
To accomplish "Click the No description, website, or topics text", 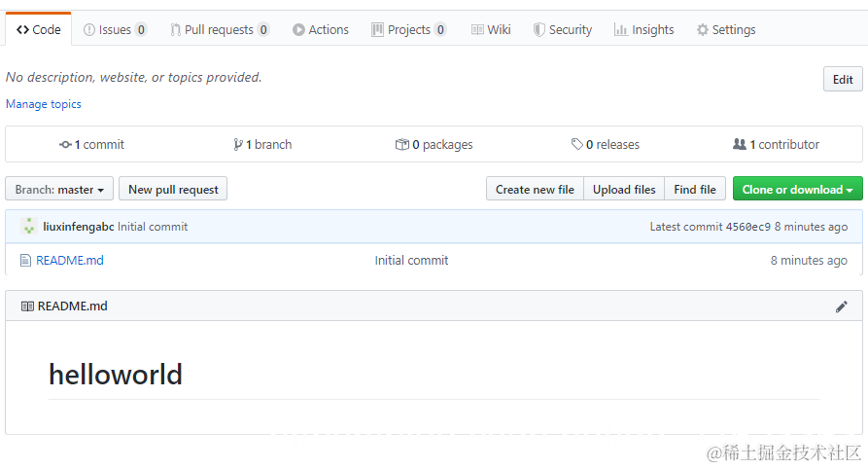I will (x=133, y=77).
